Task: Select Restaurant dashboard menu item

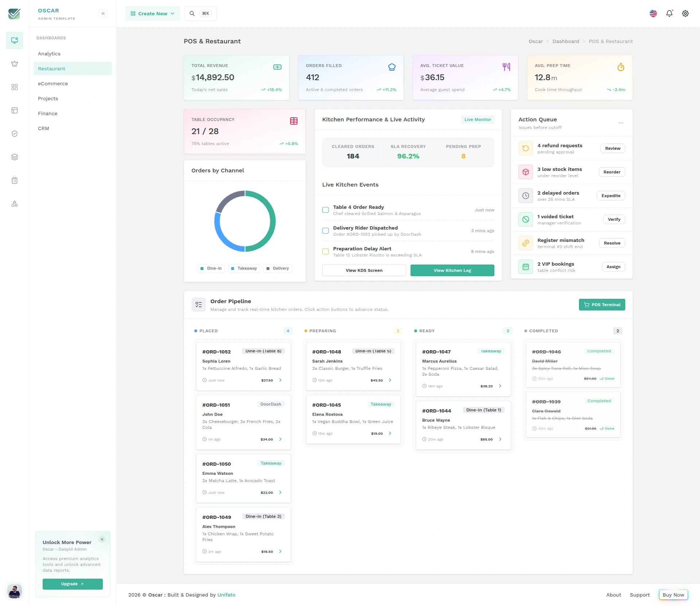Action: click(73, 69)
